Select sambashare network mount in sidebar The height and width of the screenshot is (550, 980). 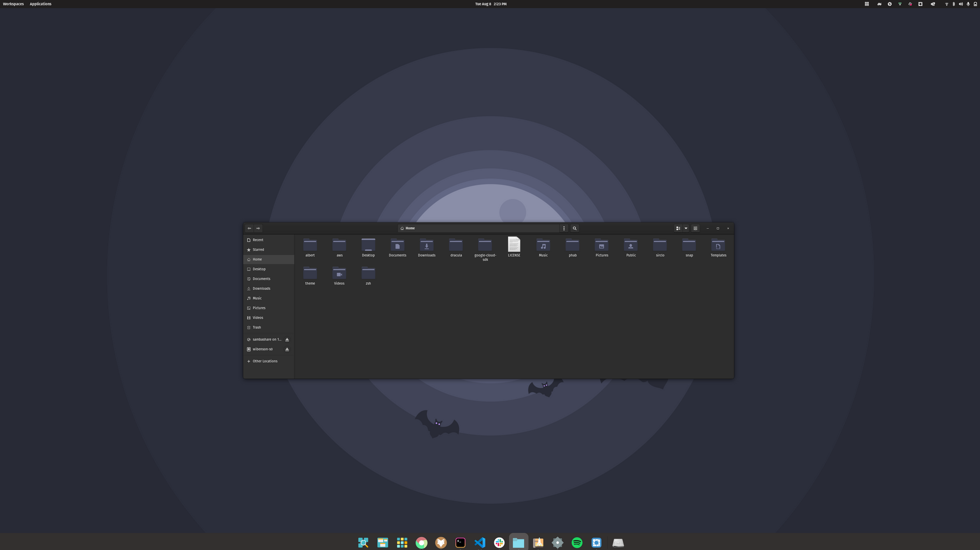(264, 340)
